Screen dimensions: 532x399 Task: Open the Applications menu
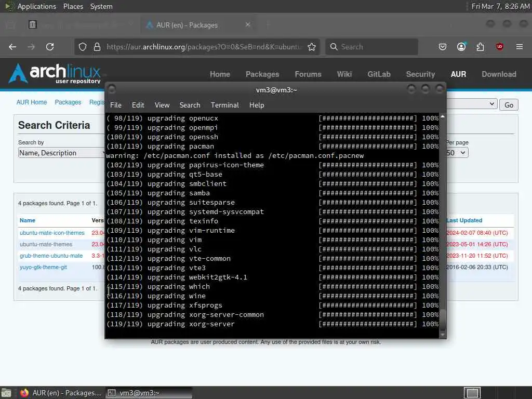(x=37, y=6)
